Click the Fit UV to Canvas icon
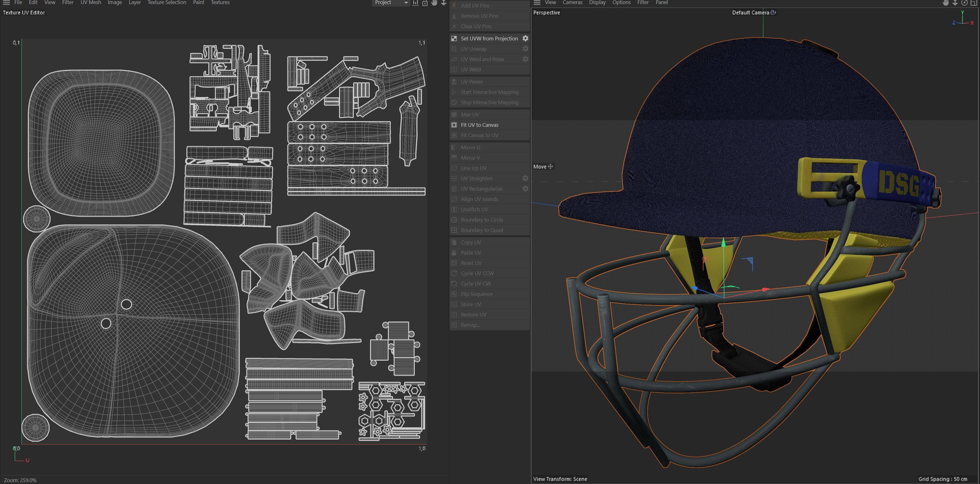This screenshot has width=980, height=484. pos(454,125)
